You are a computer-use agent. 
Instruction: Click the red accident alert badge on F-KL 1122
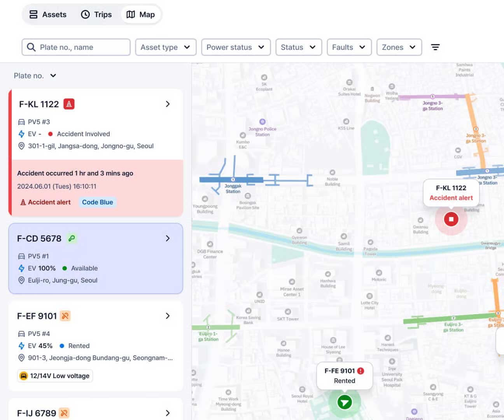point(69,104)
